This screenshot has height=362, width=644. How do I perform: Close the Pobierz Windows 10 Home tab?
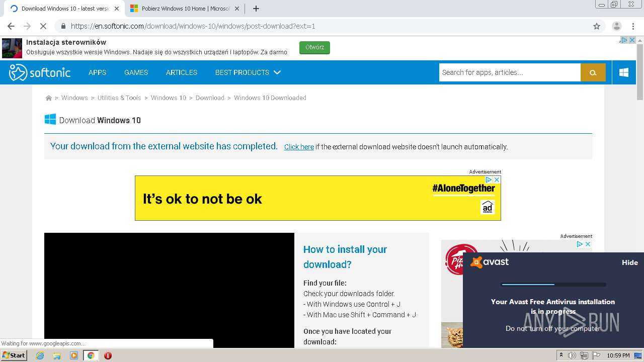click(236, 9)
